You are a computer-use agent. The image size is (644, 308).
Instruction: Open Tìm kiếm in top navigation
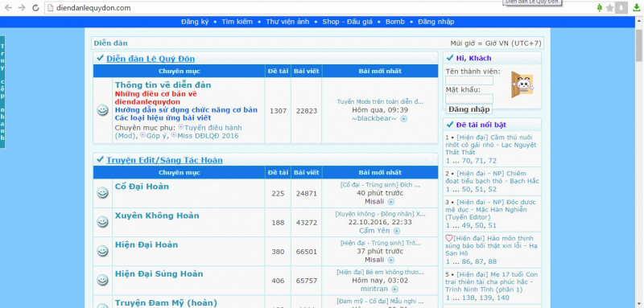[x=237, y=22]
